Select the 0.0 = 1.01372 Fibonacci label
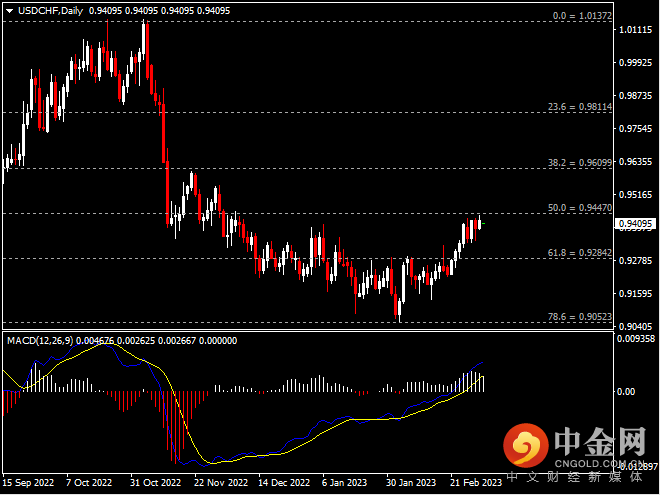Image resolution: width=660 pixels, height=495 pixels. 580,17
